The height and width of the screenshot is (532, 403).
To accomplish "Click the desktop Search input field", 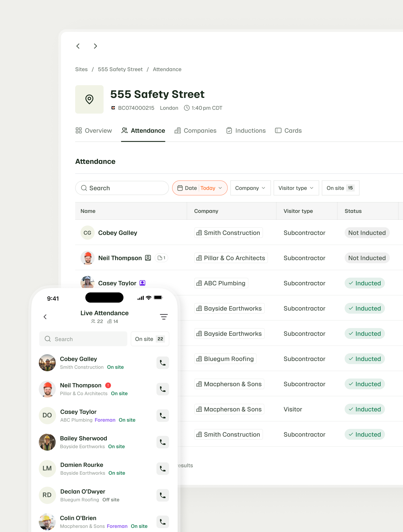I will pyautogui.click(x=122, y=188).
